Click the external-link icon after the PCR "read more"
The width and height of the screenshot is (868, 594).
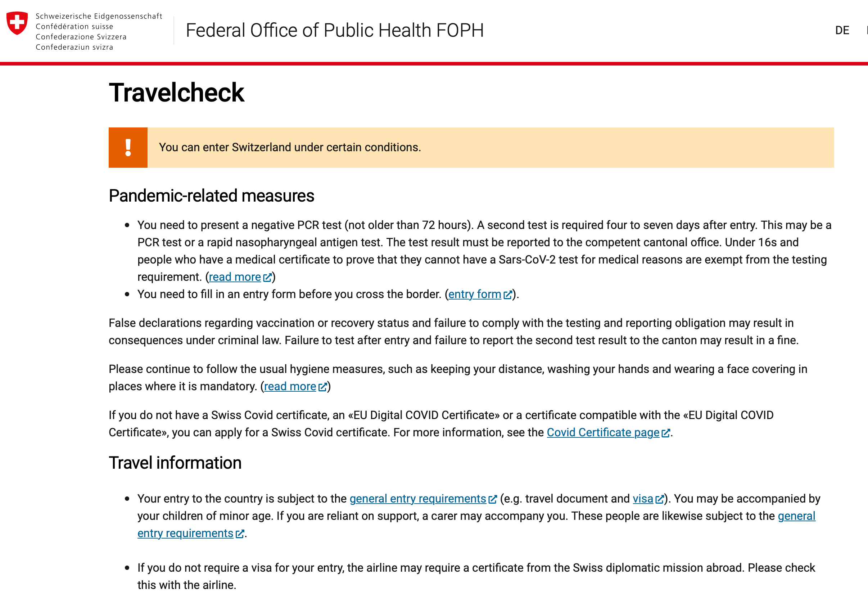point(267,277)
